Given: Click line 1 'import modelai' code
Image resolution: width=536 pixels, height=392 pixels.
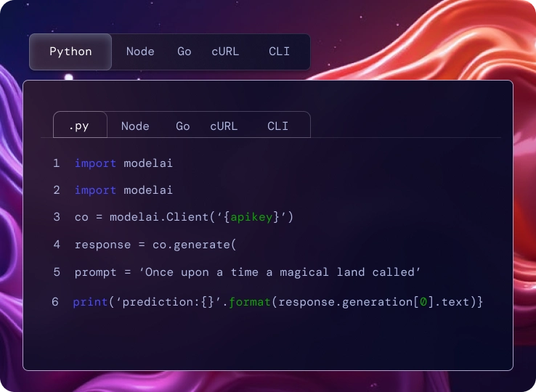Looking at the screenshot, I should pos(123,163).
